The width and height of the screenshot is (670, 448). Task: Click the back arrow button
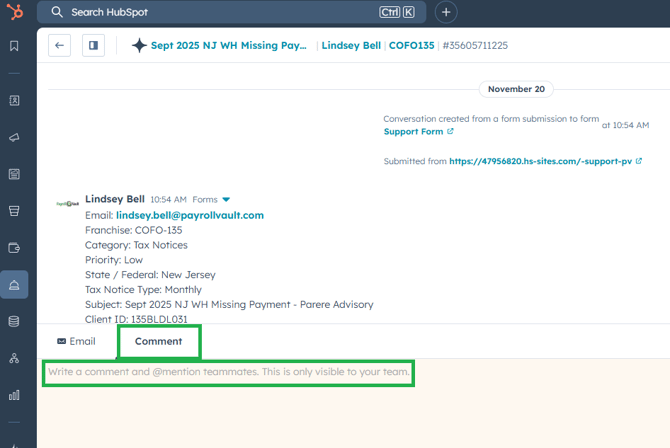click(x=59, y=45)
